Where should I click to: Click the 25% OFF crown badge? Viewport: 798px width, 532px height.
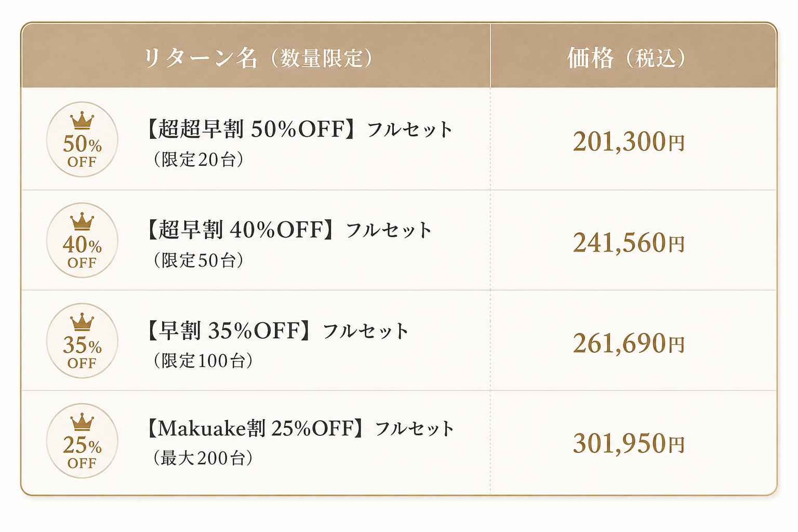82,441
